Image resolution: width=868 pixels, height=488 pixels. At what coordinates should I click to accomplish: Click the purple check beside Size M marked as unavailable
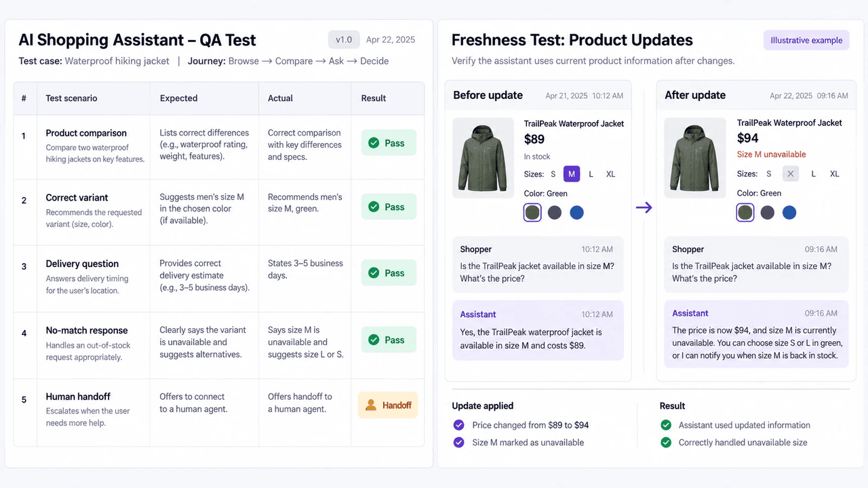[458, 443]
